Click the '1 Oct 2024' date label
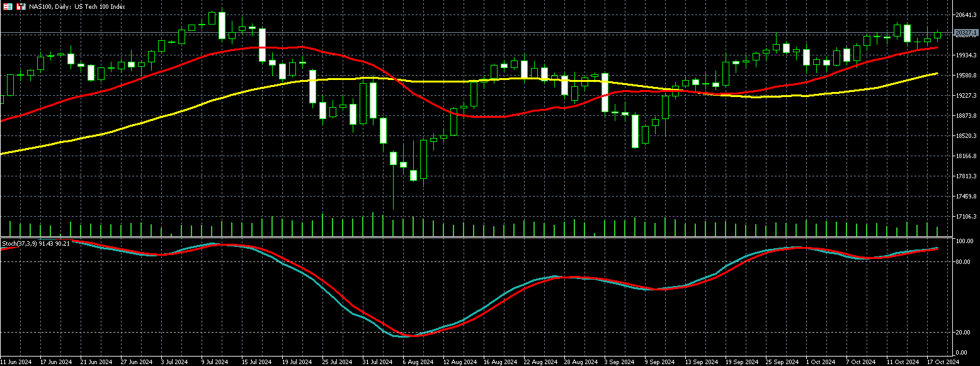The image size is (980, 366). coord(821,362)
